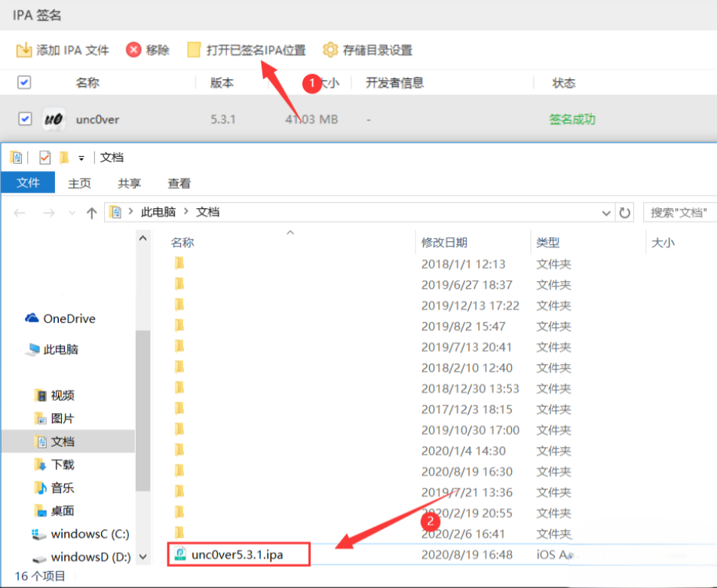This screenshot has height=588, width=717.
Task: Open the Share tab in Explorer ribbon
Action: coord(130,183)
